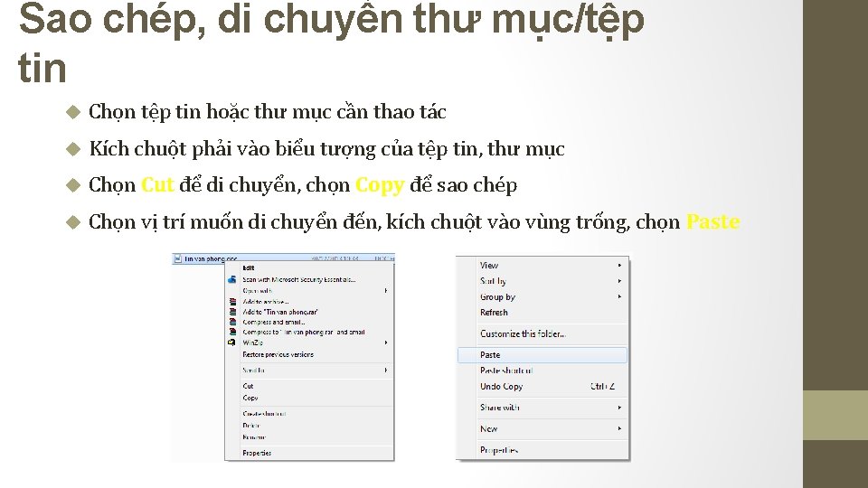Expand the Send to submenu arrow

click(x=386, y=371)
